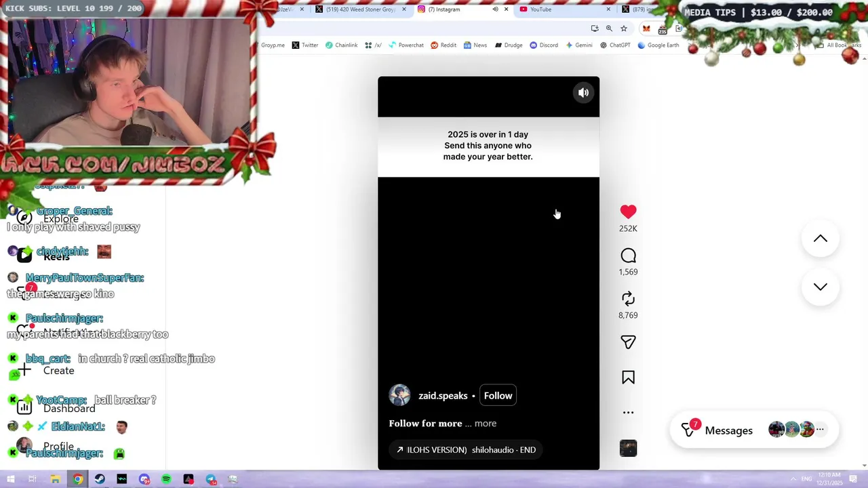
Task: Share the reel with paper plane icon
Action: (x=628, y=342)
